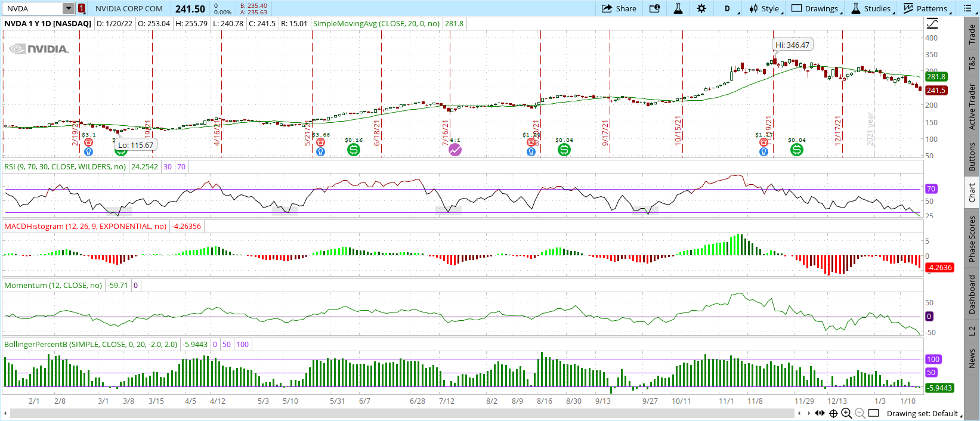Screen dimensions: 980x421
Task: Open the Style menu
Action: pyautogui.click(x=765, y=8)
